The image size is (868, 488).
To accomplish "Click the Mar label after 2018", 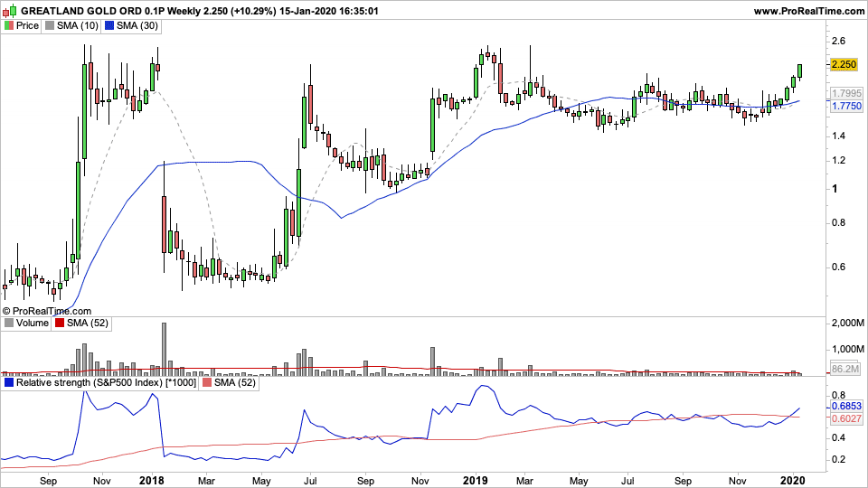I will click(206, 481).
